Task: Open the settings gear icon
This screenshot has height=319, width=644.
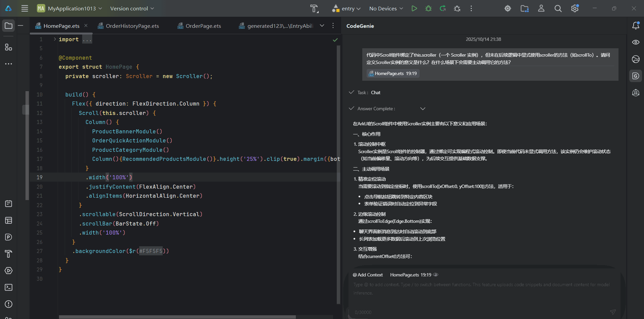Action: pos(575,8)
